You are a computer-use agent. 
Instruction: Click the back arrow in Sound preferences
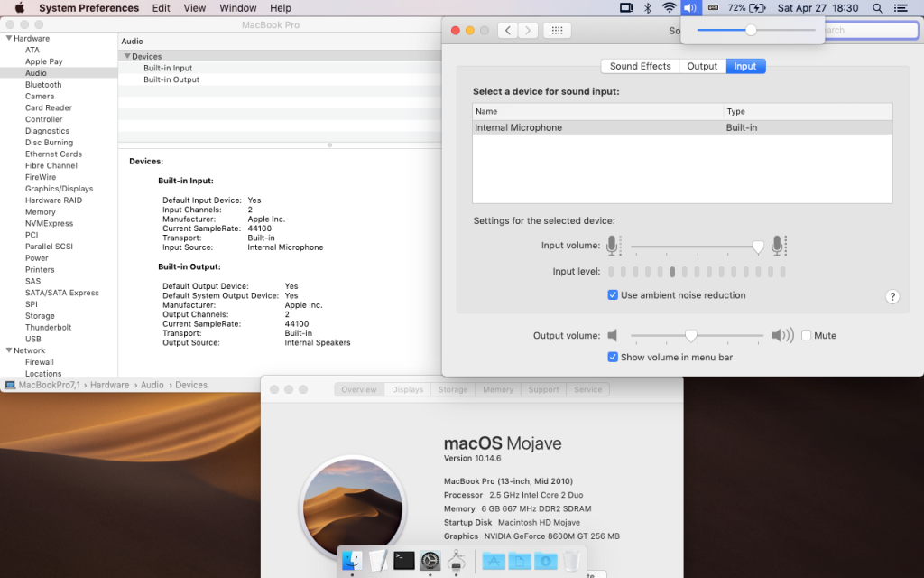coord(507,29)
